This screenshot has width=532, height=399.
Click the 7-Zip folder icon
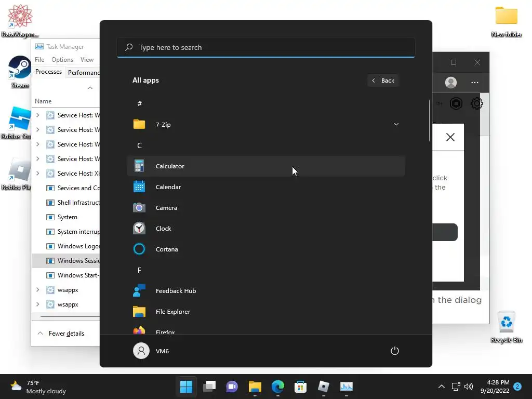coord(139,125)
